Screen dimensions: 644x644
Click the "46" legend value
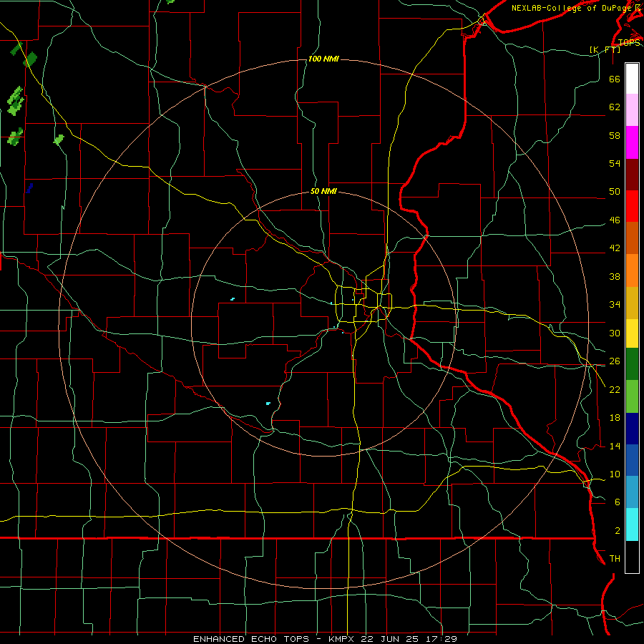coord(615,220)
